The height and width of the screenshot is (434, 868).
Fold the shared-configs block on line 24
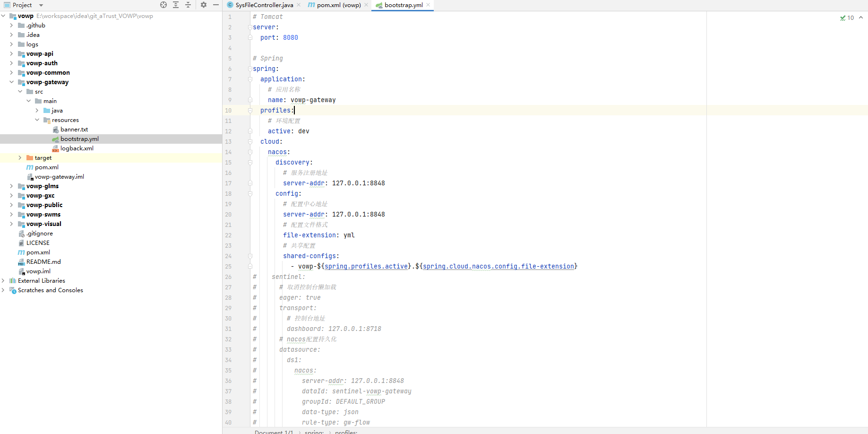[250, 256]
